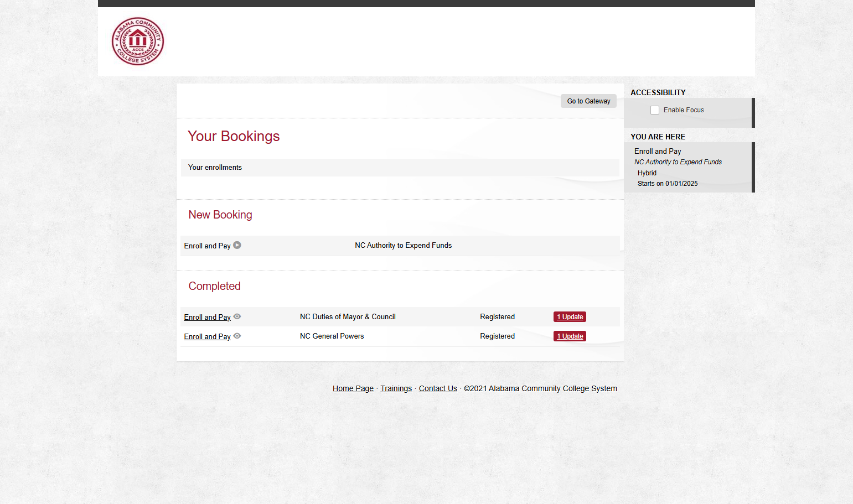Open Enroll and Pay link for NC Duties of Mayor & Council

207,317
